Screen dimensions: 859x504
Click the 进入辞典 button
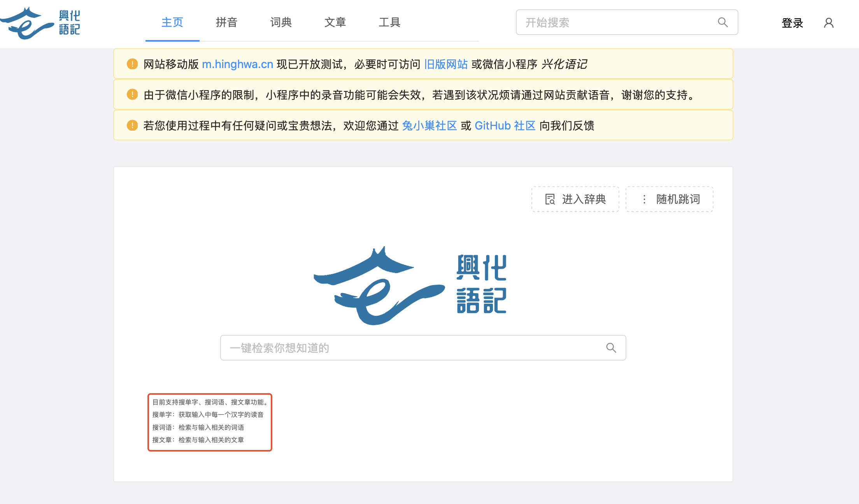coord(575,199)
